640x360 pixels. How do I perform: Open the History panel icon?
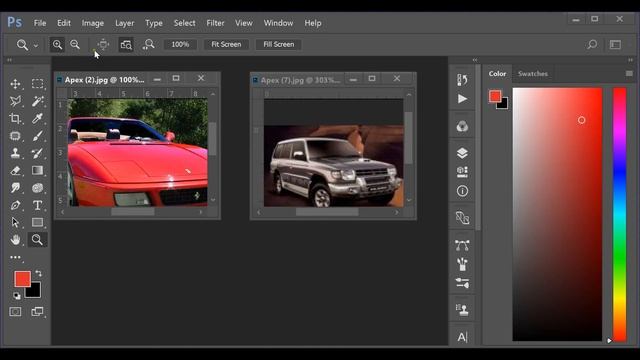462,80
